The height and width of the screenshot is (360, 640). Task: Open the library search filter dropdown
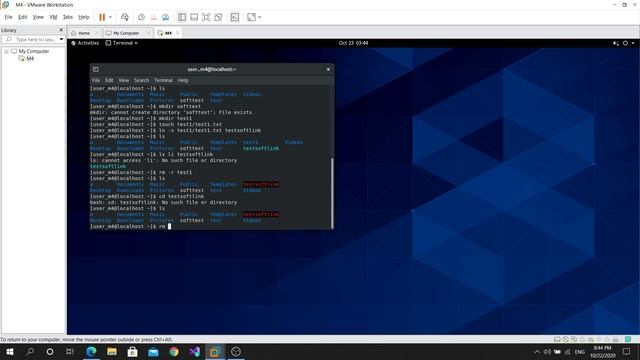click(62, 40)
